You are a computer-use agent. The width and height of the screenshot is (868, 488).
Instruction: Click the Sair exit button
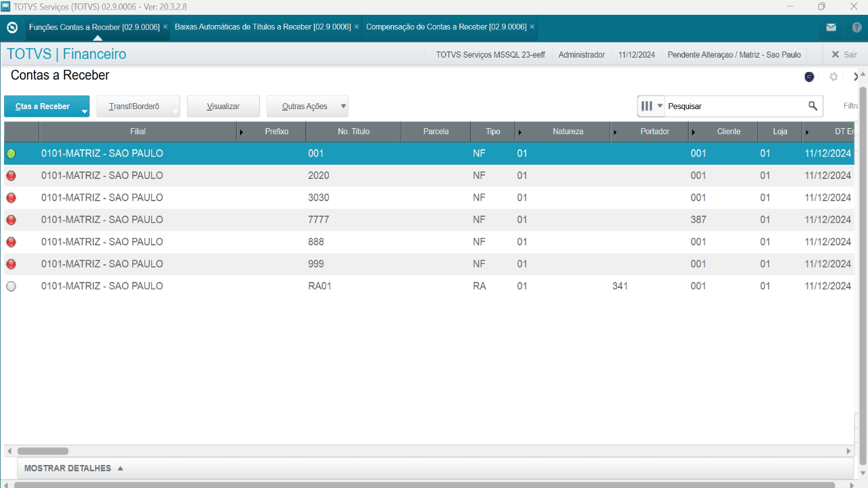pyautogui.click(x=844, y=55)
